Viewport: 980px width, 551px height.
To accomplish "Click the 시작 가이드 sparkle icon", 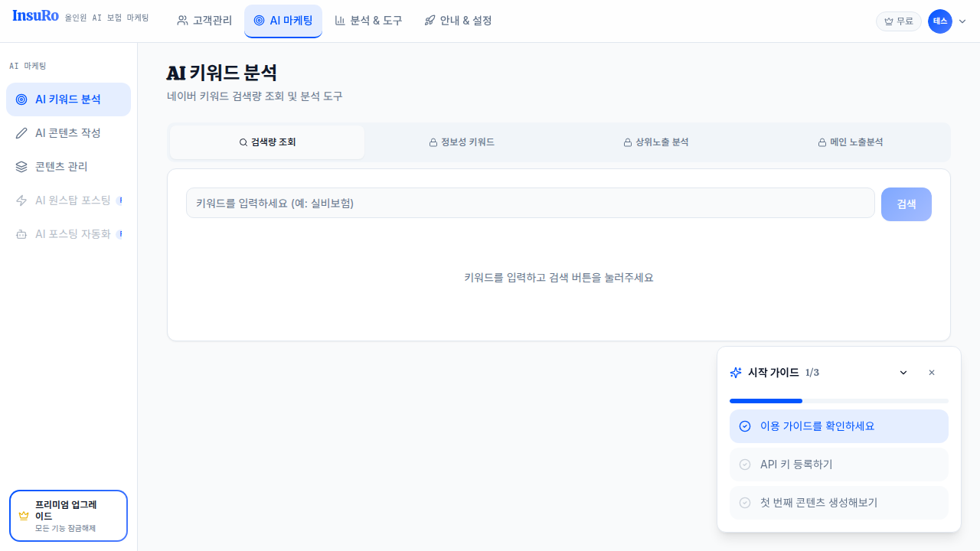I will pyautogui.click(x=736, y=373).
